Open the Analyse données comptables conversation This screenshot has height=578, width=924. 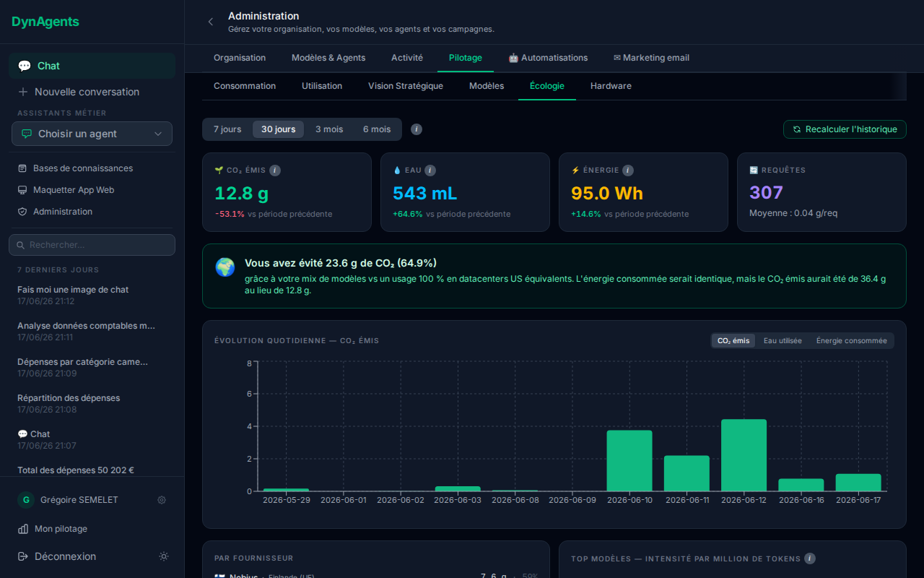(87, 331)
